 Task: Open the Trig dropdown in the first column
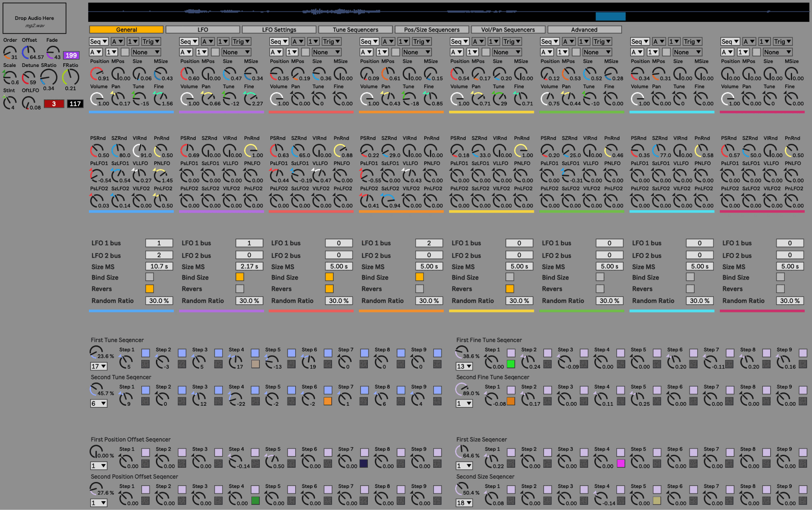152,41
